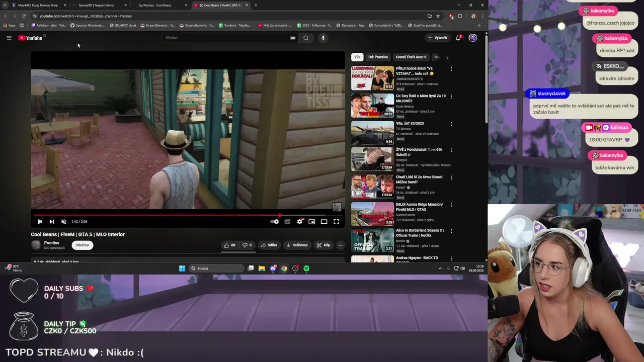644x362 pixels.
Task: Dislike the Cool Beans video
Action: [247, 245]
